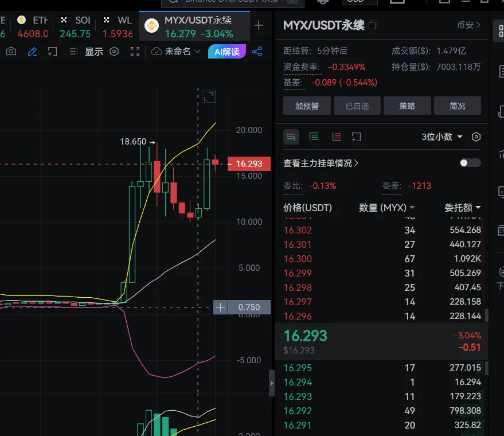Click the 委差 label
This screenshot has height=436, width=504.
[x=392, y=186]
